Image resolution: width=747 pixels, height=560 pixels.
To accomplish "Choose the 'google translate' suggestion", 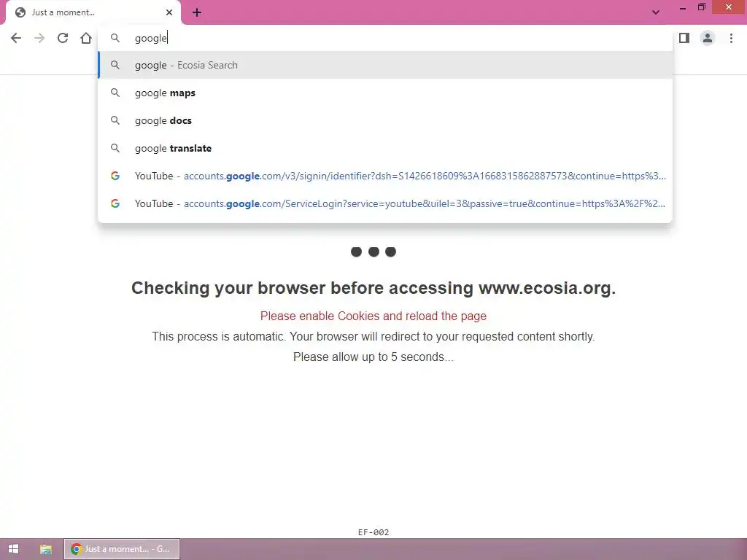I will (385, 148).
